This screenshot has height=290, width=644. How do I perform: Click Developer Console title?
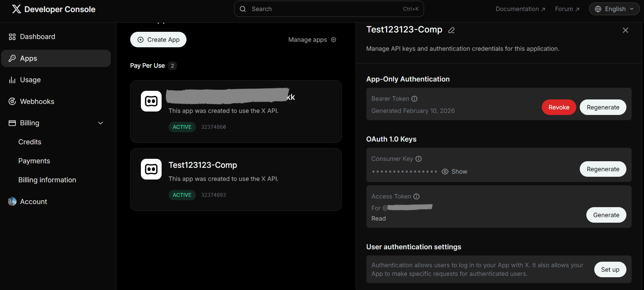click(60, 9)
